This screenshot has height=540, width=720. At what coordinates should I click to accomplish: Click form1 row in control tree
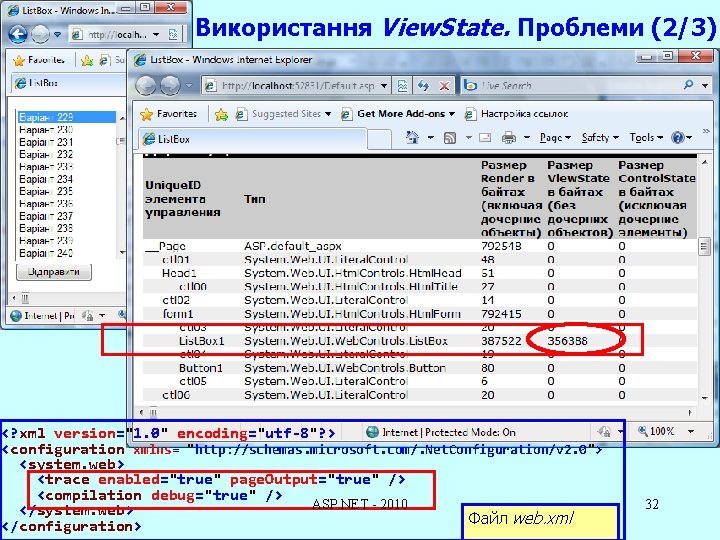pos(420,314)
